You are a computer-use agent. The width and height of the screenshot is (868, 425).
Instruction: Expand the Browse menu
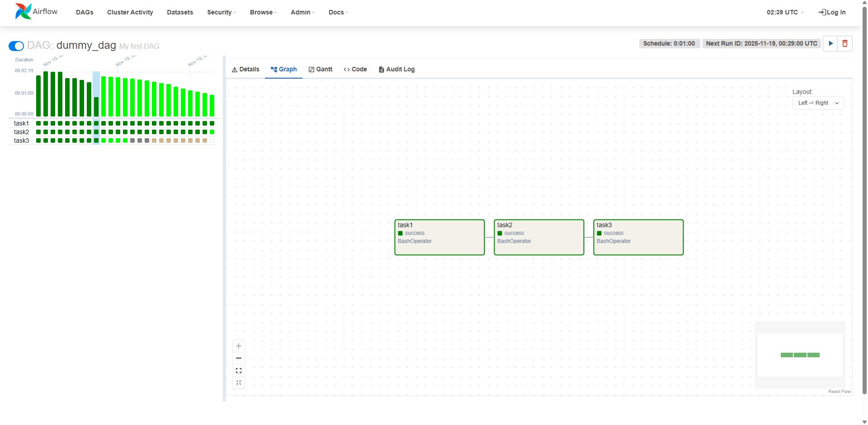click(x=263, y=12)
